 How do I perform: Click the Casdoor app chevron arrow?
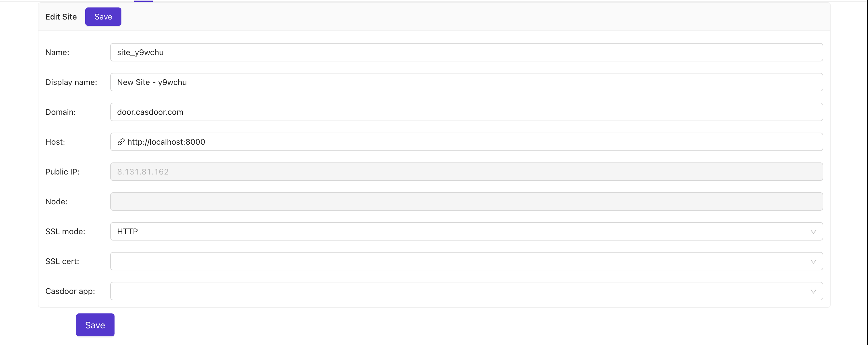tap(813, 291)
